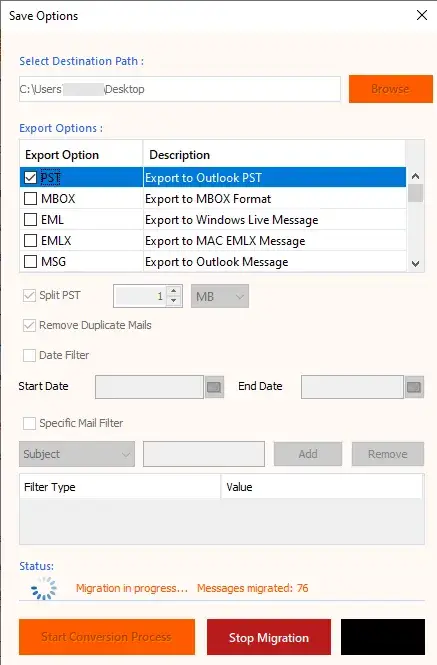The width and height of the screenshot is (437, 665).
Task: Toggle the Split PST checkbox
Action: pos(29,296)
